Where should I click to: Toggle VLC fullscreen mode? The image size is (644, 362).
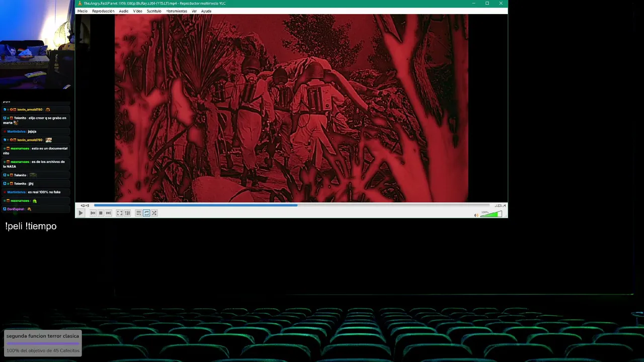point(120,213)
